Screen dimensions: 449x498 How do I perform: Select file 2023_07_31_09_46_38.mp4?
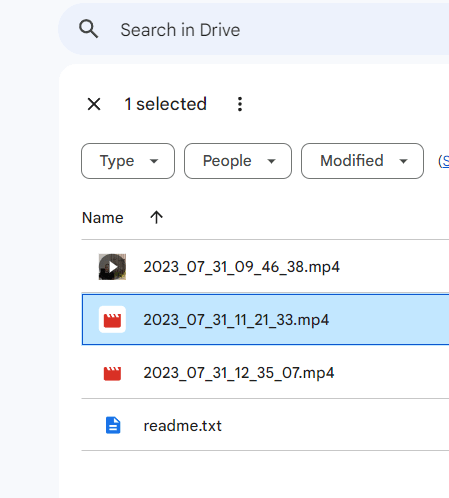265,267
